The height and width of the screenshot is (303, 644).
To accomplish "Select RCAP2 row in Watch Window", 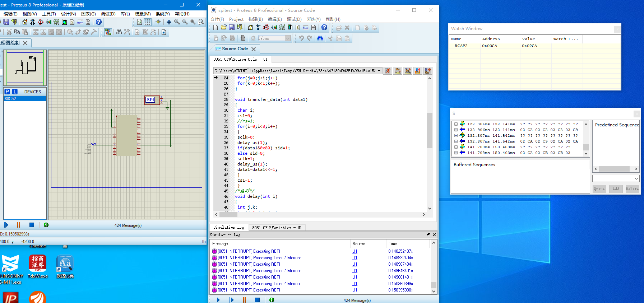I will (534, 46).
